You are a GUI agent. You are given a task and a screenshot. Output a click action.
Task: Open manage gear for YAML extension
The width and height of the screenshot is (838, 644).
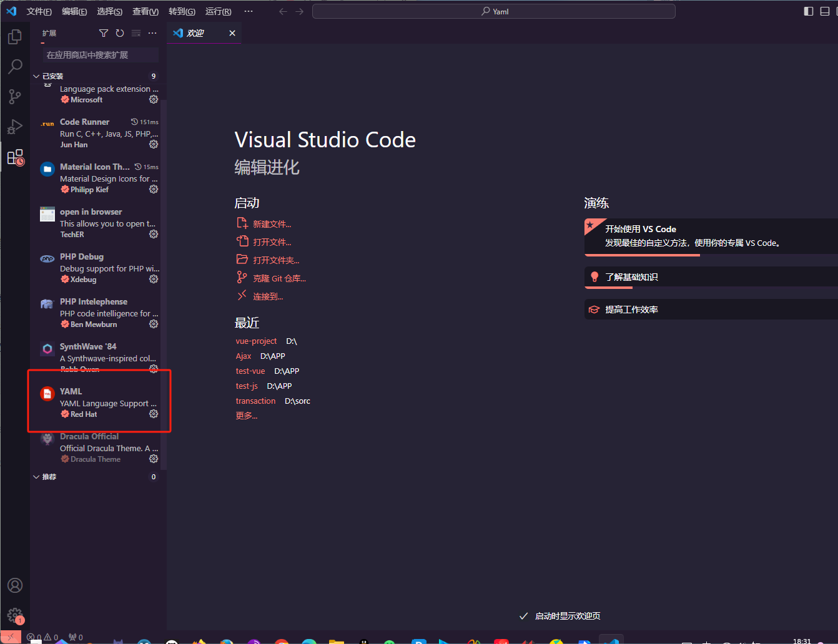154,414
